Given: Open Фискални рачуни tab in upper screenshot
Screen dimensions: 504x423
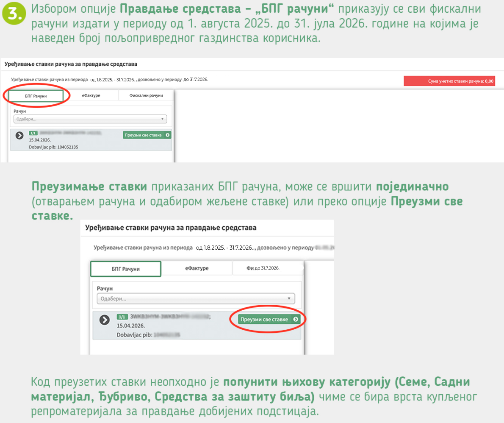Looking at the screenshot, I should click(146, 95).
